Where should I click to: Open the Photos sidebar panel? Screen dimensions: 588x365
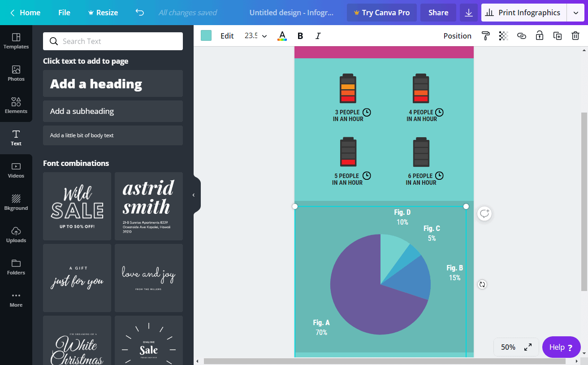click(x=16, y=74)
